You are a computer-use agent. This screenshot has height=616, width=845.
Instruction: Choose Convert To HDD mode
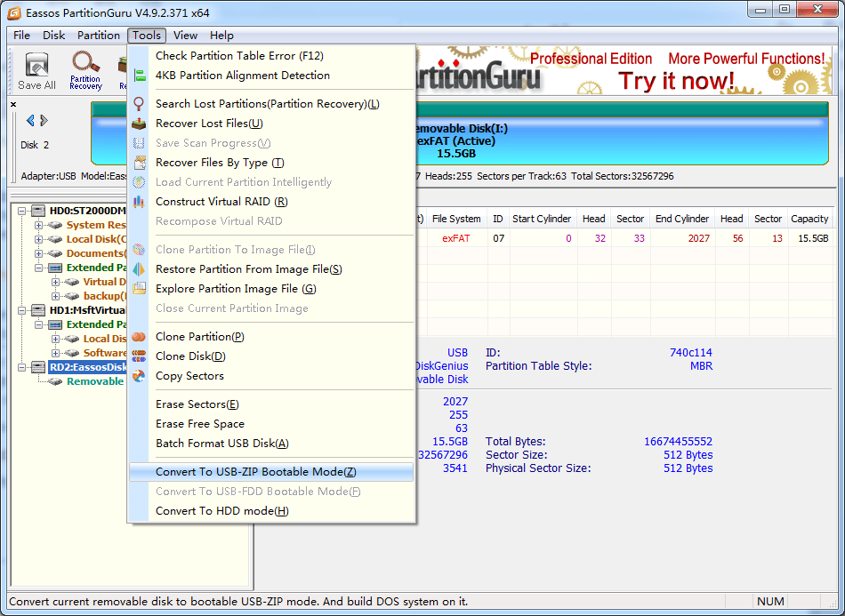[271, 511]
